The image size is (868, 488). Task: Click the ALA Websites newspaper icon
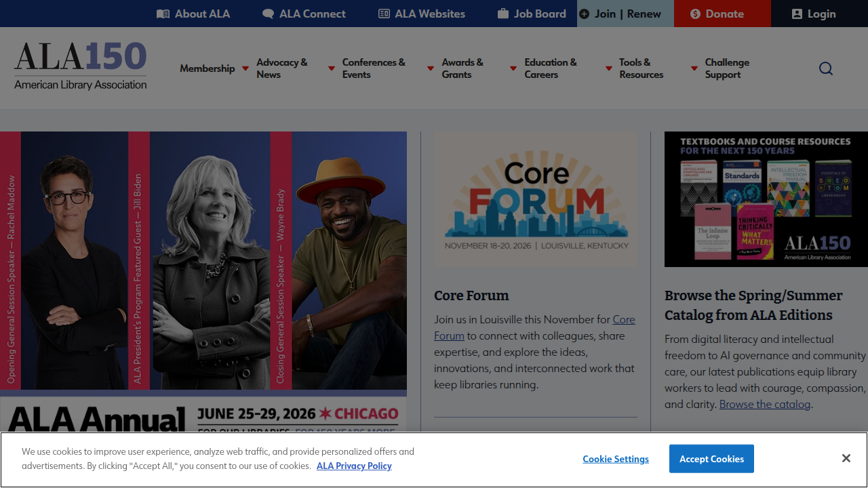click(x=384, y=14)
